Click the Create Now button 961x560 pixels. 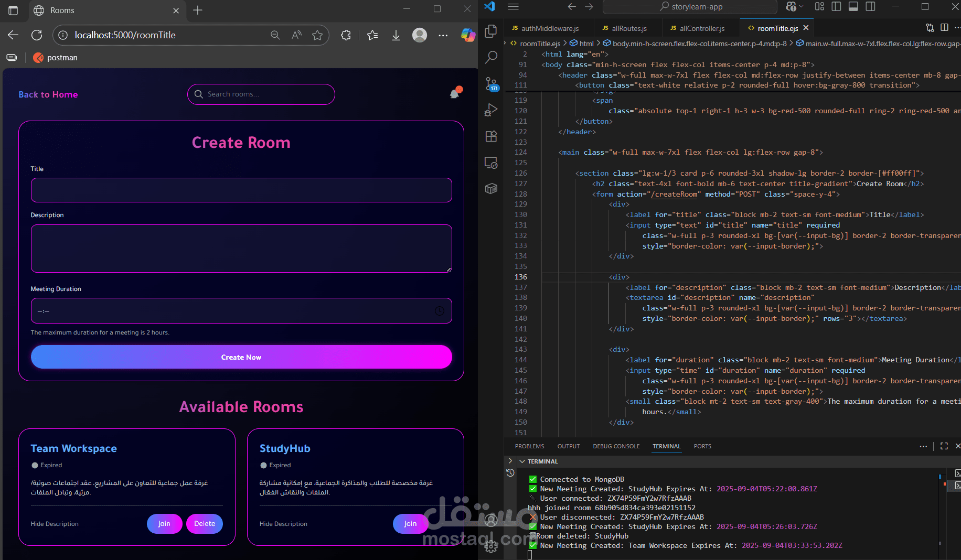pyautogui.click(x=241, y=357)
